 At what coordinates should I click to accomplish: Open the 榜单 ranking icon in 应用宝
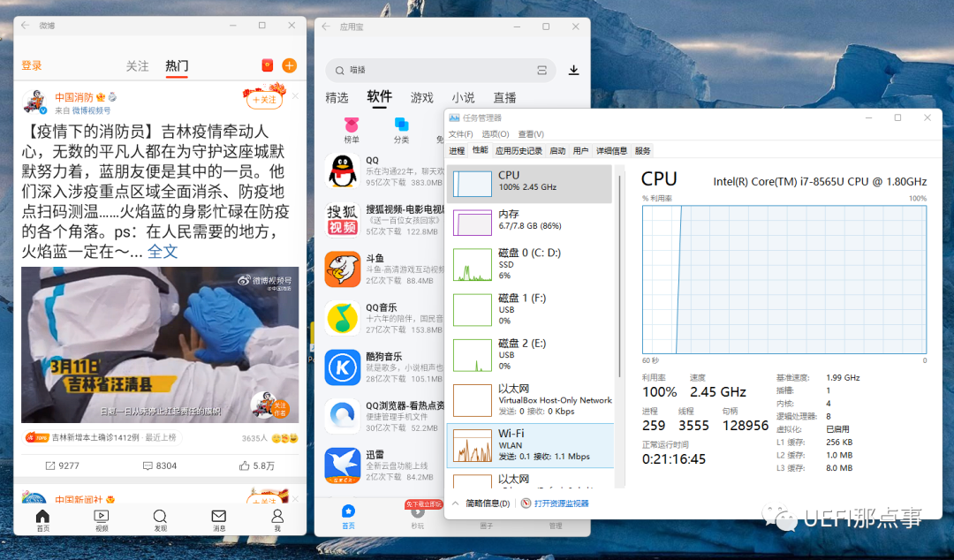click(352, 126)
